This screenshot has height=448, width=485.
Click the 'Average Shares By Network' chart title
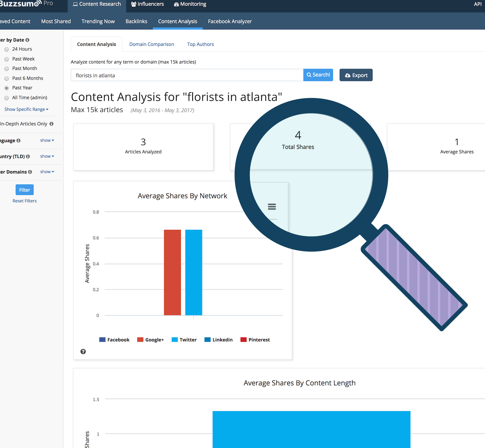[x=182, y=196]
